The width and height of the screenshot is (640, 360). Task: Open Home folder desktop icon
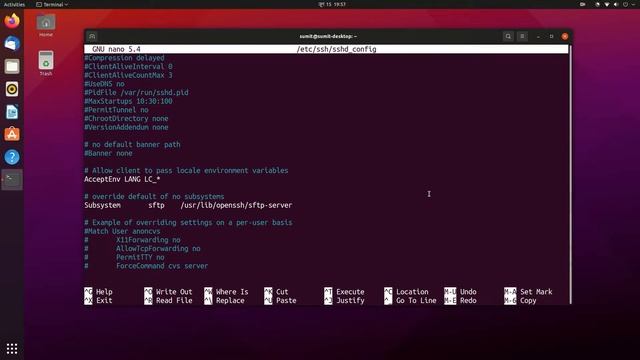46,25
